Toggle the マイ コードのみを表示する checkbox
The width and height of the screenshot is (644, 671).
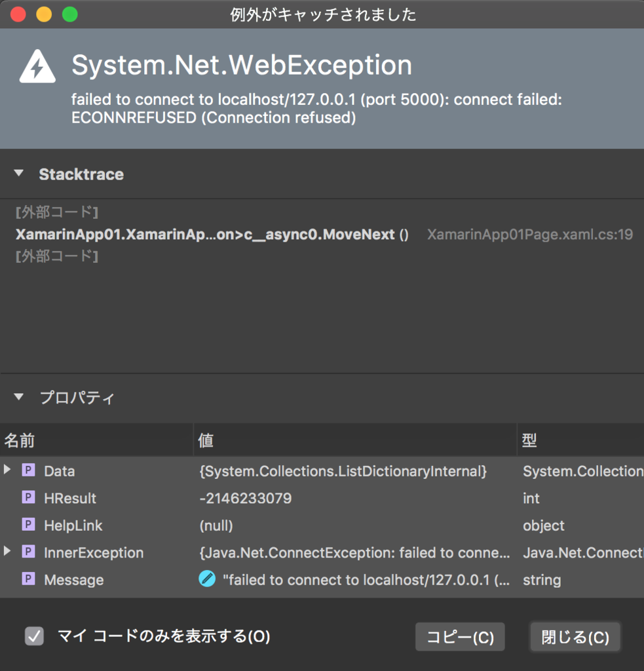34,636
